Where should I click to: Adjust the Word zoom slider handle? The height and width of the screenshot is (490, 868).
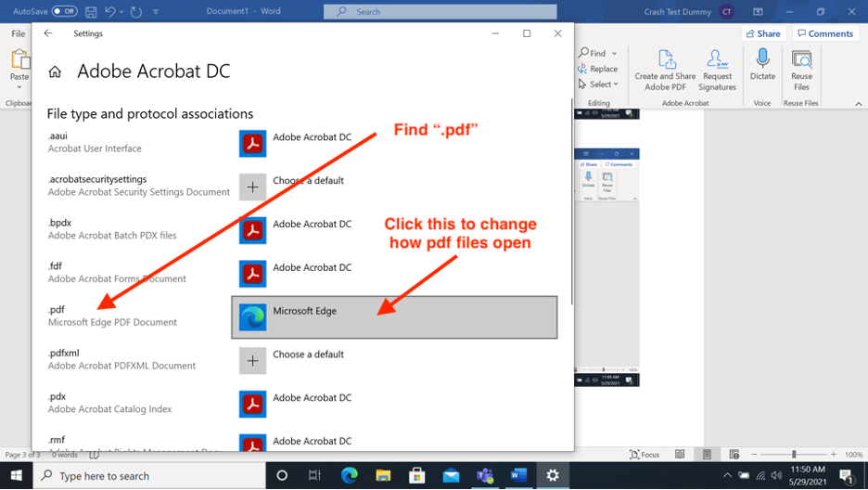(x=794, y=455)
